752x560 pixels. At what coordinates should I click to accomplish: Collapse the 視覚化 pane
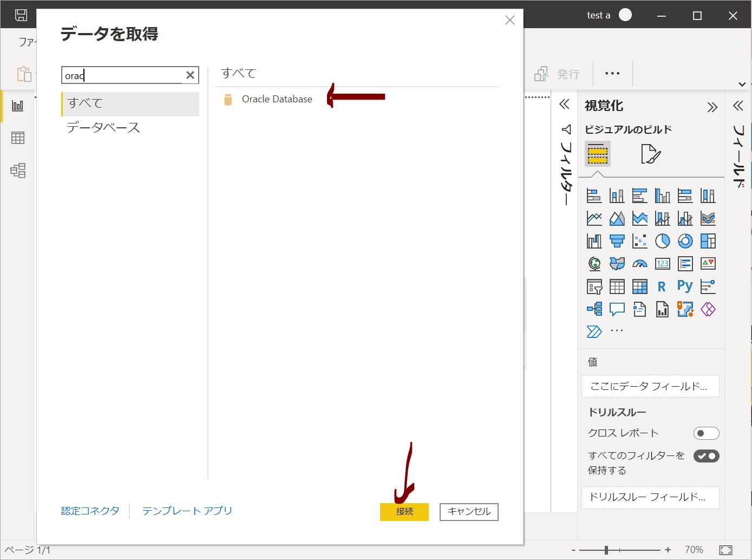pos(712,107)
